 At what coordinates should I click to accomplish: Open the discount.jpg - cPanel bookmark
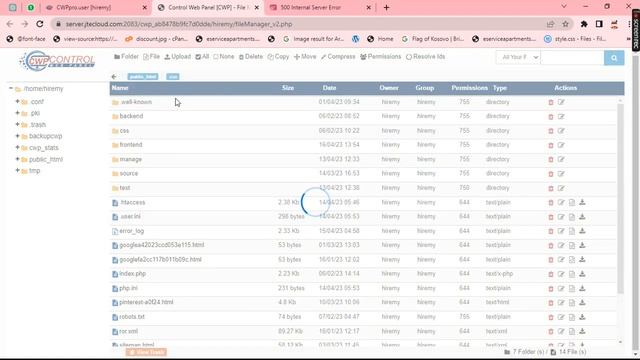click(x=157, y=39)
